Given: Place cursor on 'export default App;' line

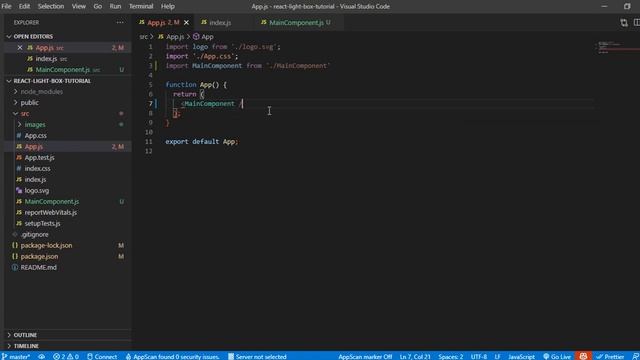Looking at the screenshot, I should point(202,142).
